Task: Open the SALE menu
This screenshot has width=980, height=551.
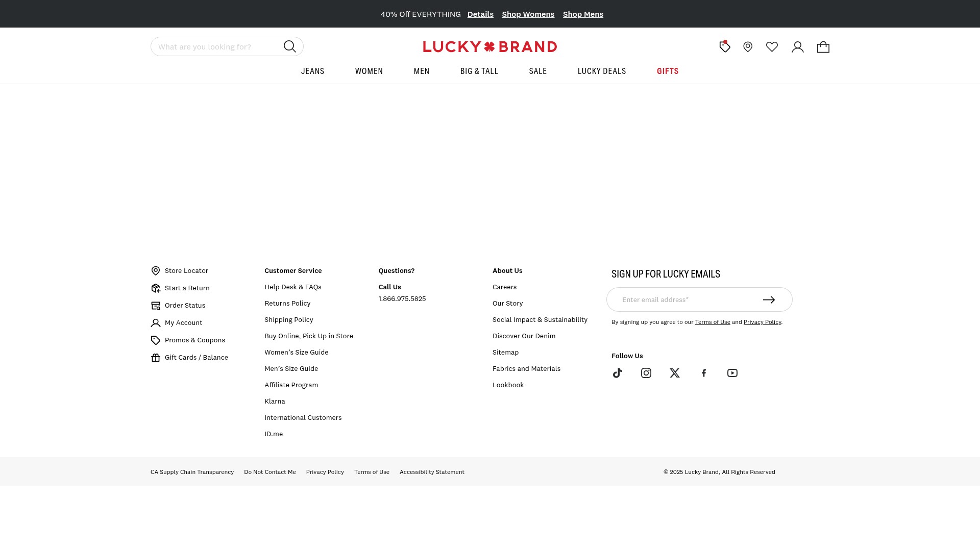Action: [538, 71]
